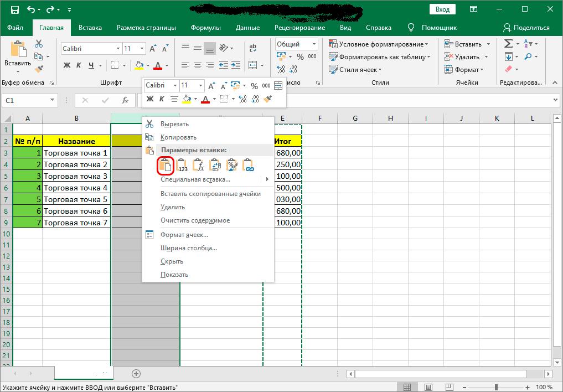Expand Специальная вставка submenu arrow
Image resolution: width=563 pixels, height=392 pixels.
point(267,179)
